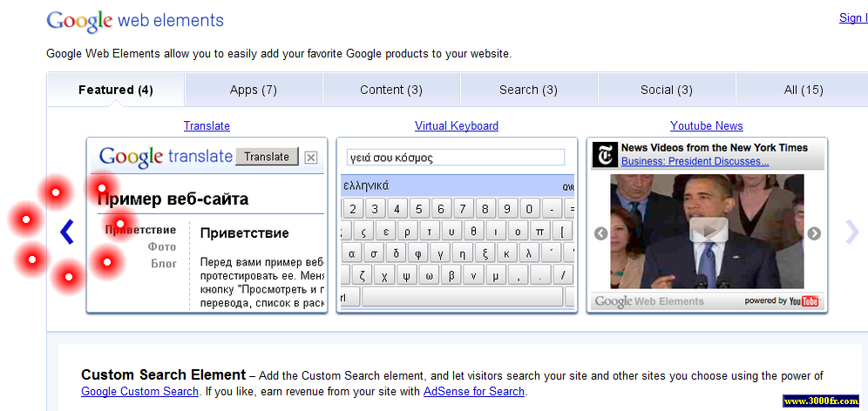Open Business: President Discusses video link
Screen dimensions: 868x411
(695, 161)
